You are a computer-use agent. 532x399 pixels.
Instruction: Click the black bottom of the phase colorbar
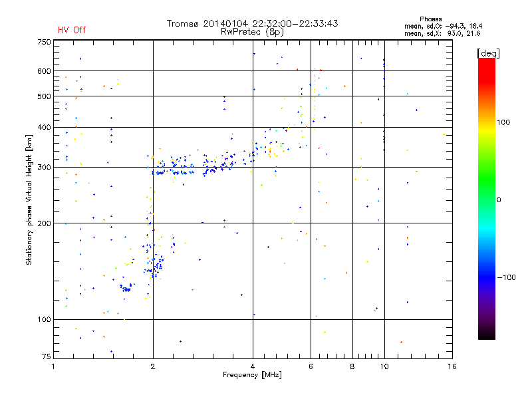point(487,333)
